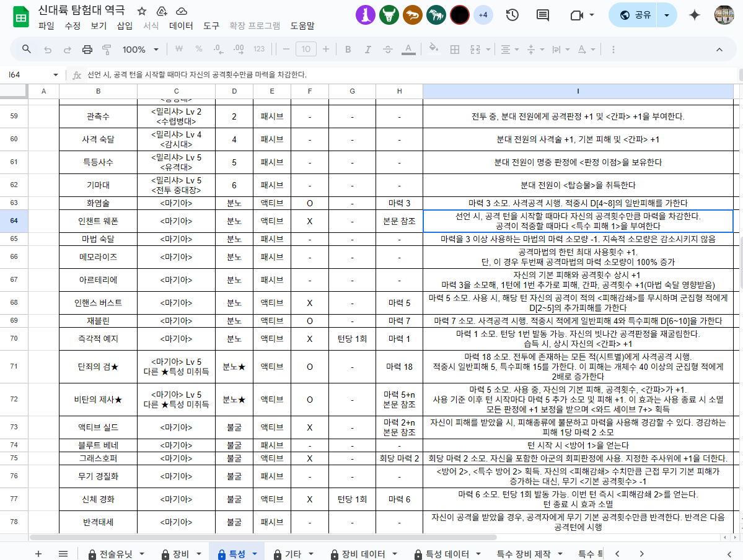
Task: Toggle italic formatting
Action: tap(367, 50)
